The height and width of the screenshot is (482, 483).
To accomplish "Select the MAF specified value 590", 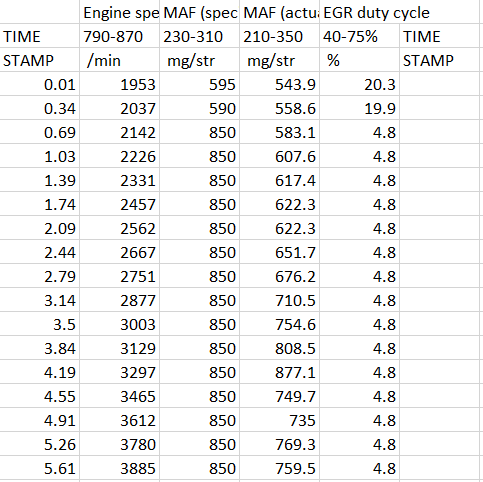I will [x=200, y=108].
